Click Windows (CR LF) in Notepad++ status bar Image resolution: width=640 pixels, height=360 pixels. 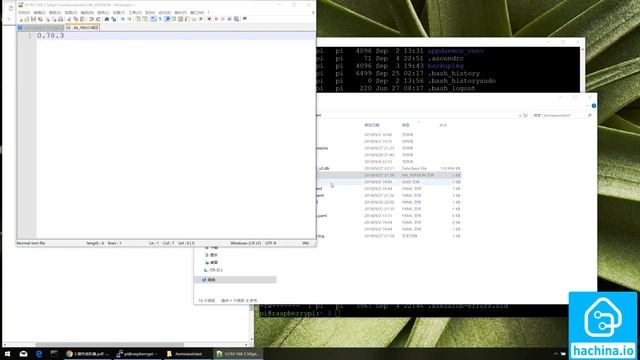pyautogui.click(x=246, y=243)
